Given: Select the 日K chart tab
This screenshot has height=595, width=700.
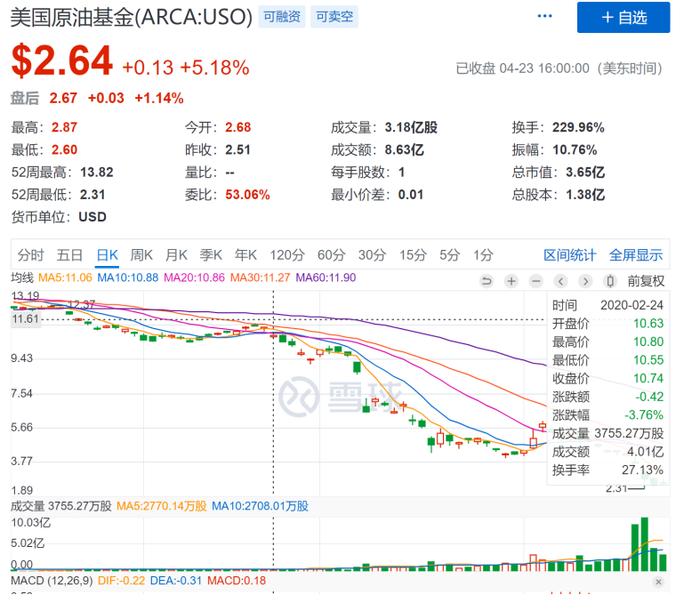Looking at the screenshot, I should click(107, 255).
